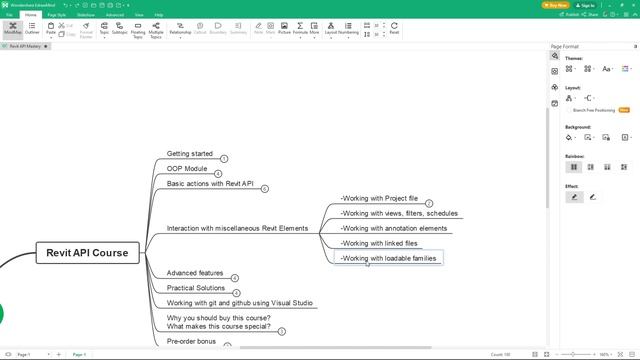640x360 pixels.
Task: Add a Callout to topic
Action: coord(200,28)
